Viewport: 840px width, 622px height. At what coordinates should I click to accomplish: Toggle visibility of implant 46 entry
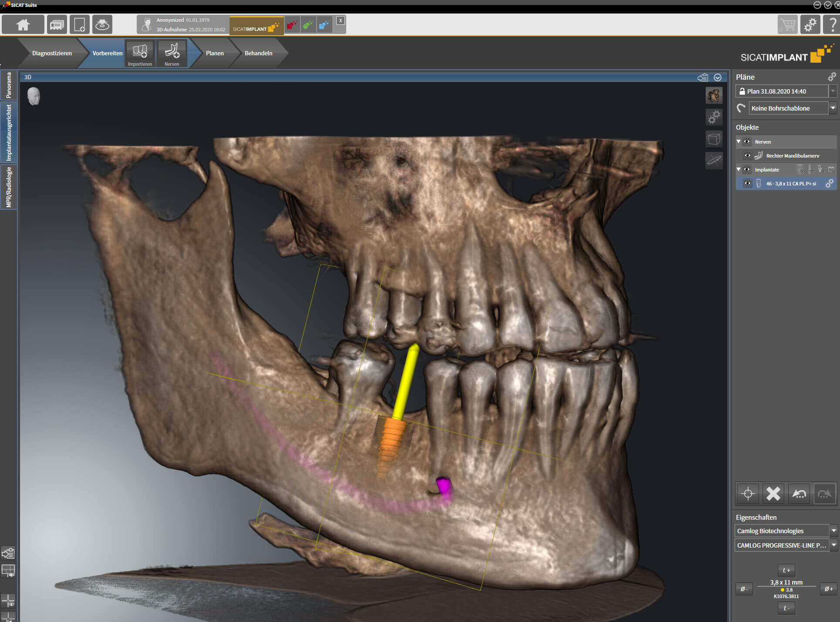(x=748, y=183)
